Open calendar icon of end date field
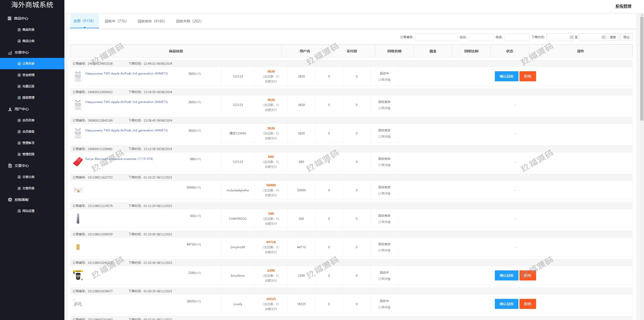 pos(603,37)
